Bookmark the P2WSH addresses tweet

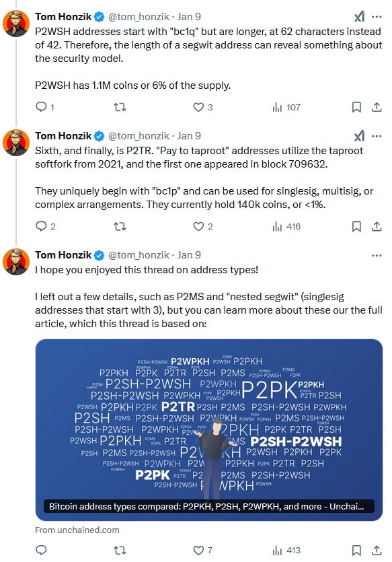356,107
